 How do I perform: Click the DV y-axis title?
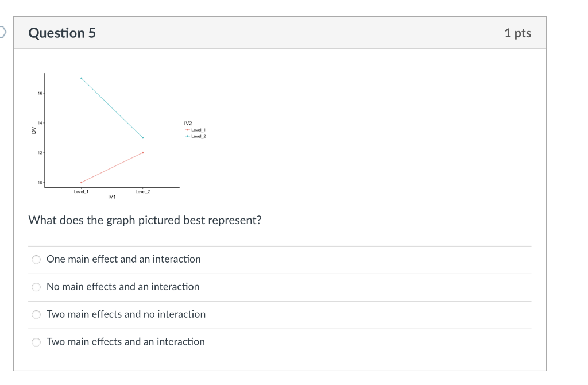coord(33,130)
